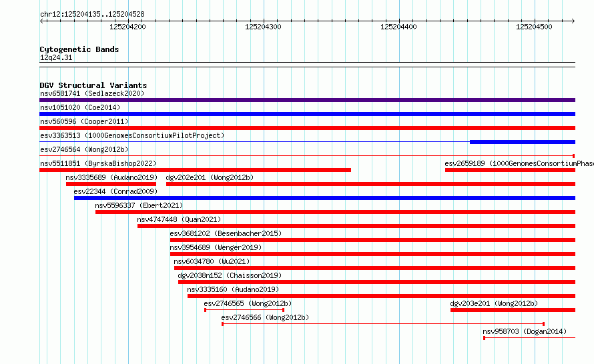The height and width of the screenshot is (364, 594).
Task: Click nsv3335689 (Audano2019) label
Action: (111, 177)
